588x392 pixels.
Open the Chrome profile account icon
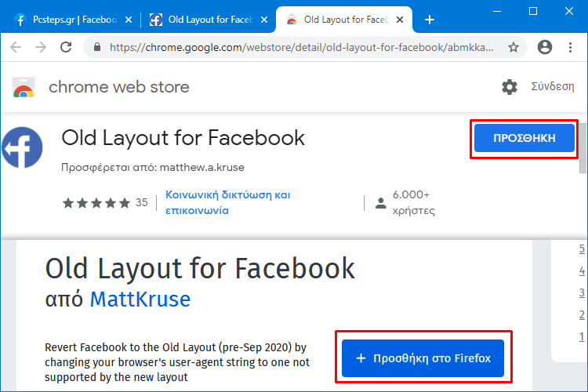click(545, 47)
